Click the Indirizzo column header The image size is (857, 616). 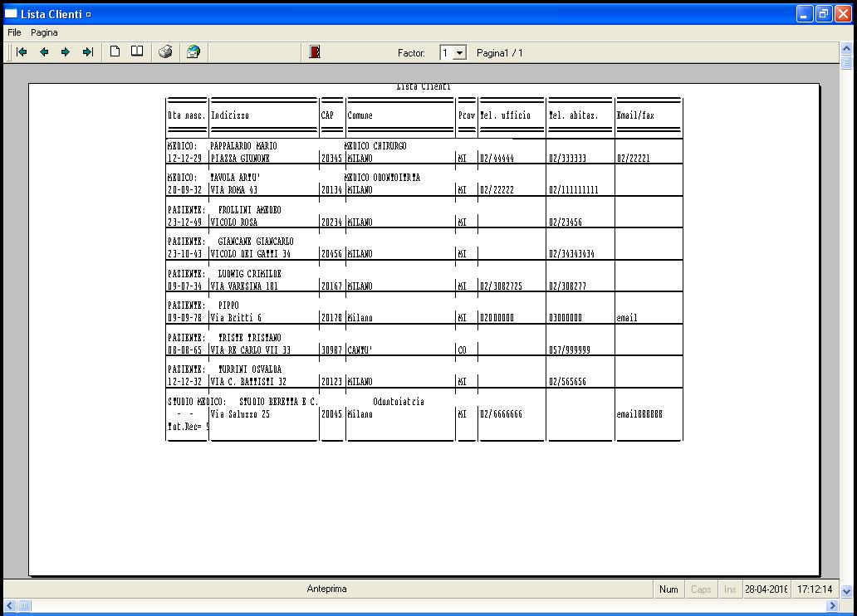(x=230, y=115)
